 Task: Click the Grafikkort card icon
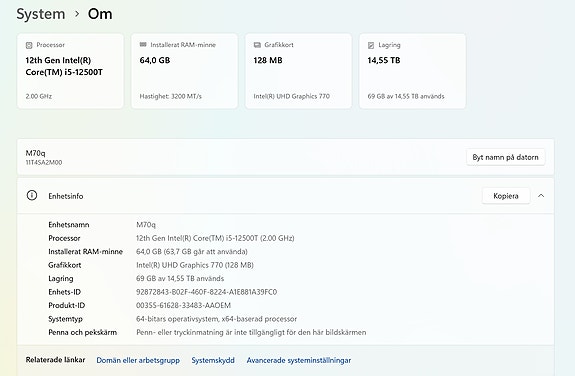click(x=257, y=45)
